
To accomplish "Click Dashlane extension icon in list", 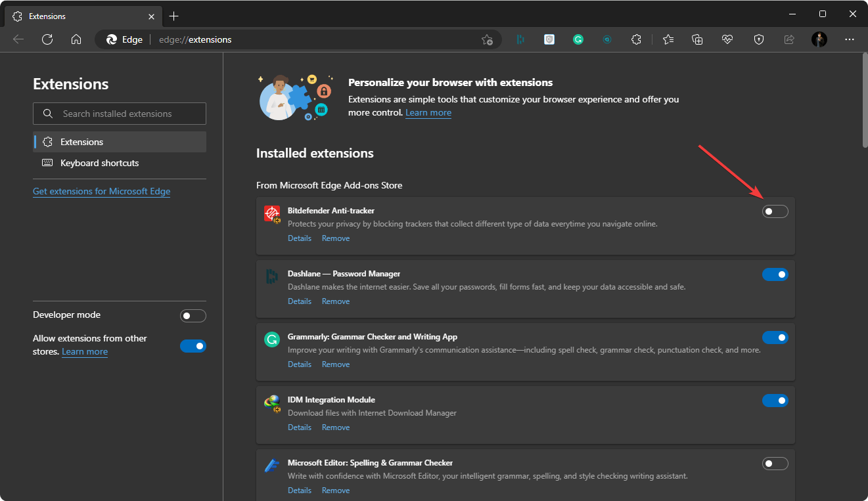I will [x=272, y=276].
